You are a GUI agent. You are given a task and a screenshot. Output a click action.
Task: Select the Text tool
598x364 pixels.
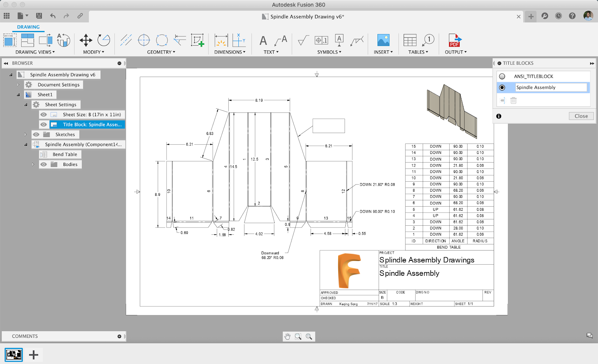click(x=263, y=40)
